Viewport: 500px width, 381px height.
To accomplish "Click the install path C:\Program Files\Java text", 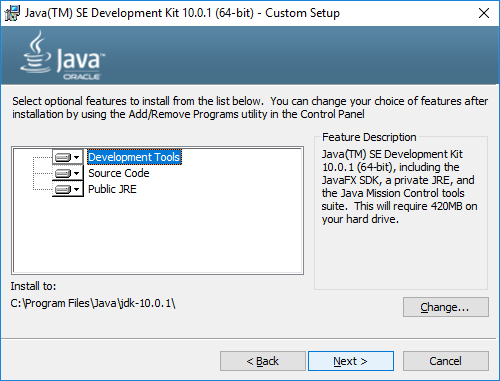I will click(x=93, y=303).
